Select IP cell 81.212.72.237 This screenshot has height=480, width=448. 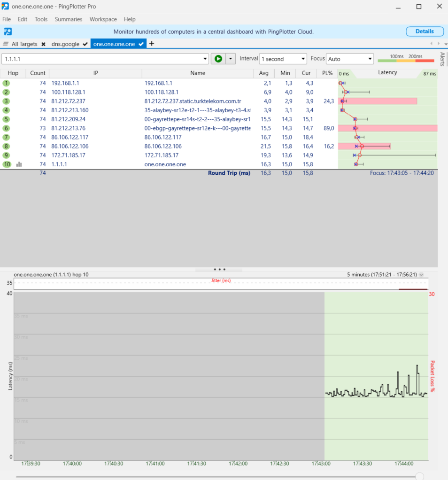click(68, 101)
